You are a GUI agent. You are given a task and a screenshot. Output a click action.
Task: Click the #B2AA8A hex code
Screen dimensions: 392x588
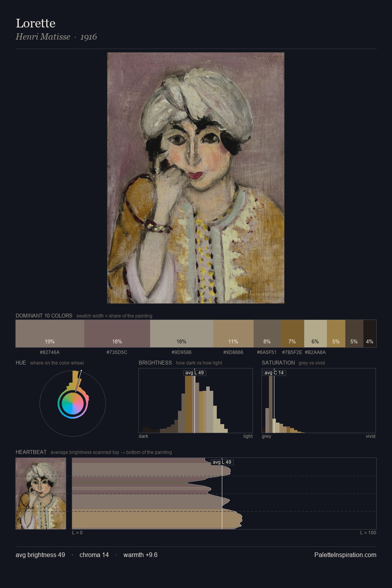point(315,352)
